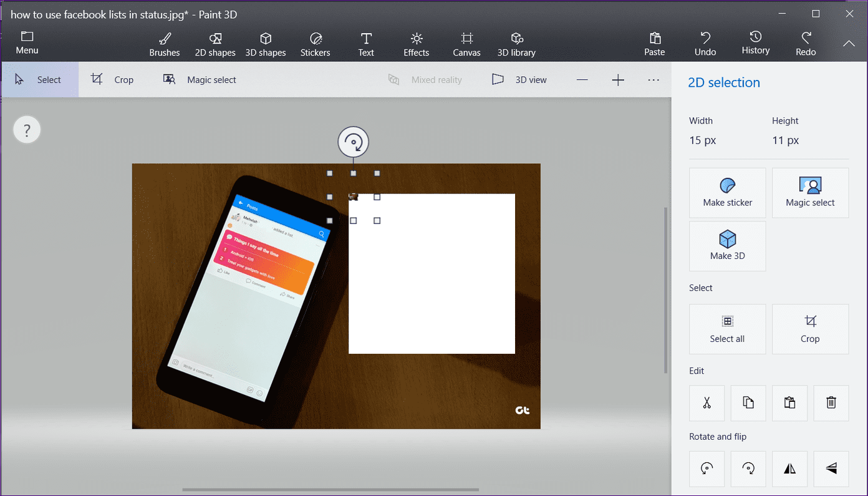The height and width of the screenshot is (496, 868).
Task: Open the 3D shapes tab
Action: tap(266, 44)
